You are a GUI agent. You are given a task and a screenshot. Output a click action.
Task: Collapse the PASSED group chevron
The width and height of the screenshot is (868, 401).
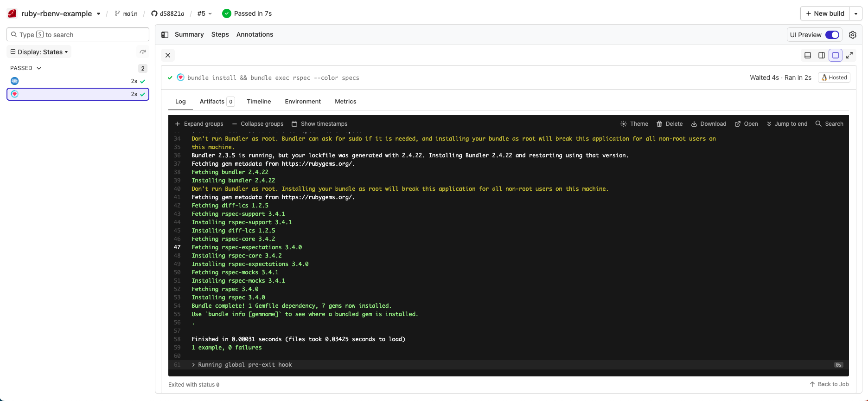(x=39, y=68)
